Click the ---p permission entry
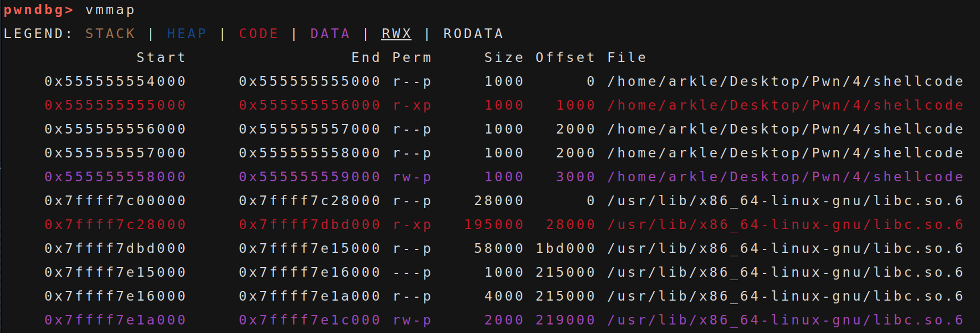 pyautogui.click(x=412, y=273)
